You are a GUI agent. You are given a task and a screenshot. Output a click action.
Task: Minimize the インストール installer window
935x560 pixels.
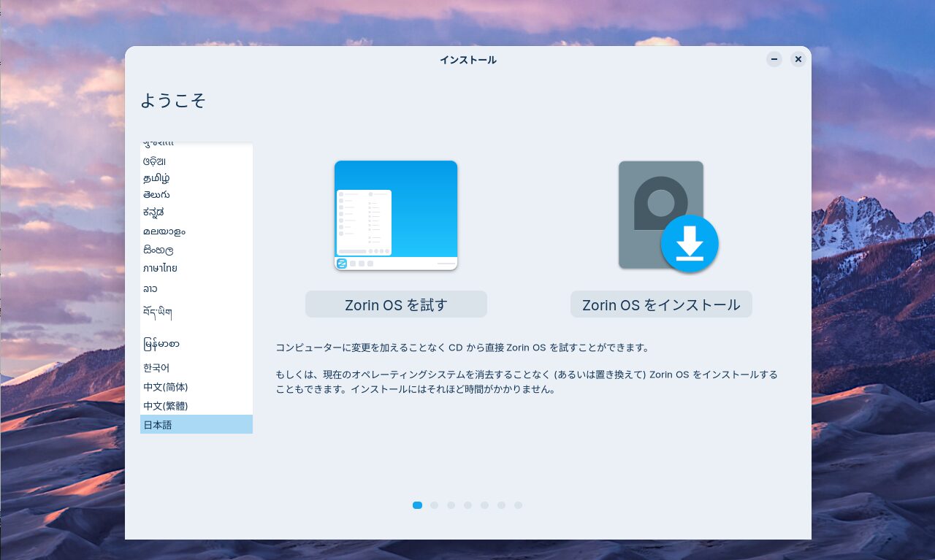point(774,59)
